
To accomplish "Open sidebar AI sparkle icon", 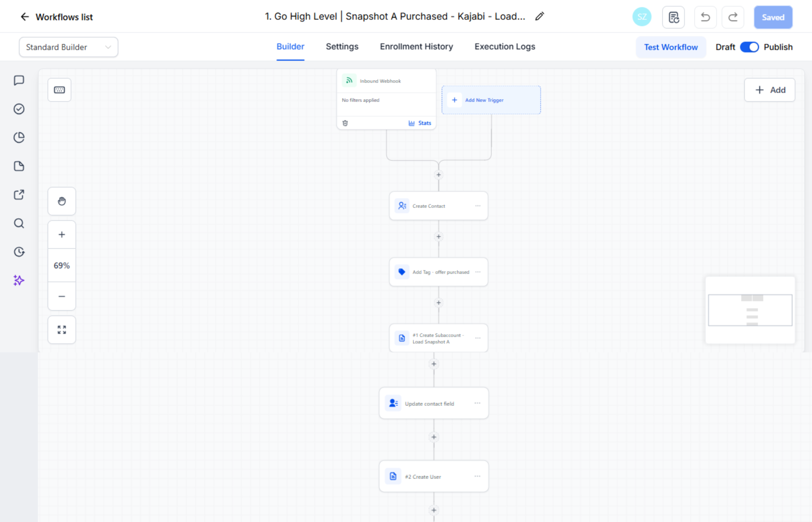I will click(19, 280).
